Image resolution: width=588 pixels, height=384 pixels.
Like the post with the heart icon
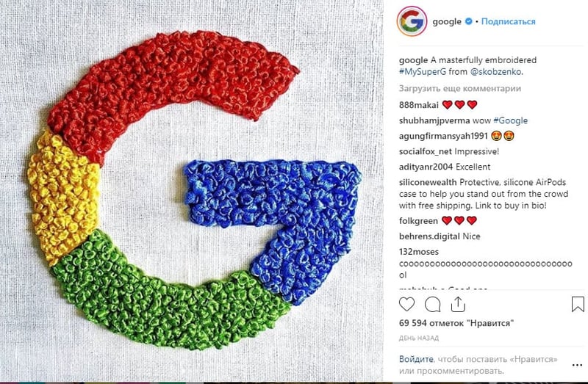click(406, 305)
